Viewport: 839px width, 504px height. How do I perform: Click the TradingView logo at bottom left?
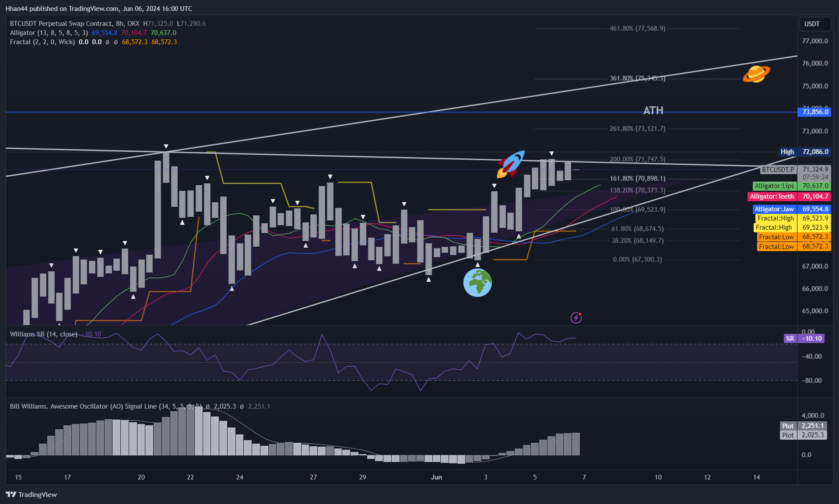pyautogui.click(x=31, y=494)
